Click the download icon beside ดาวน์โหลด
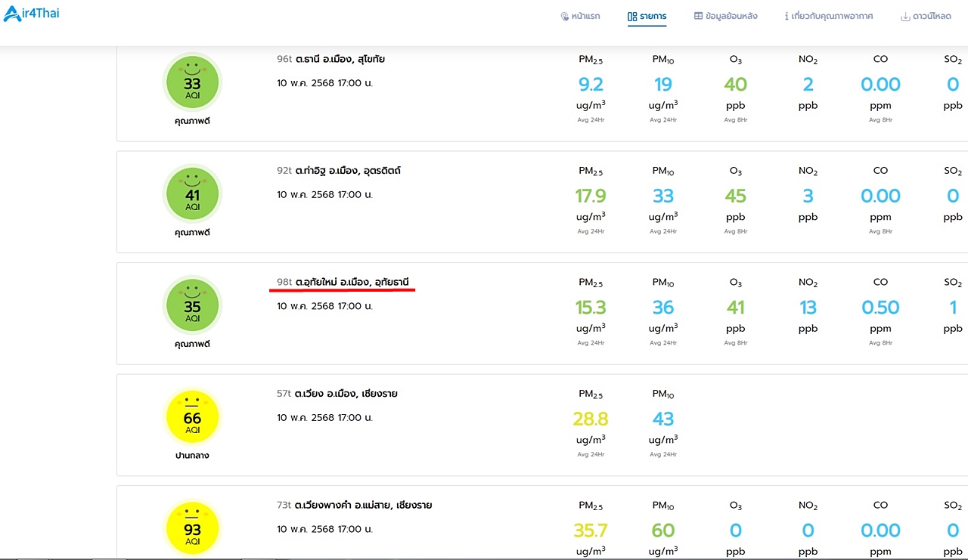The image size is (968, 560). pyautogui.click(x=905, y=17)
